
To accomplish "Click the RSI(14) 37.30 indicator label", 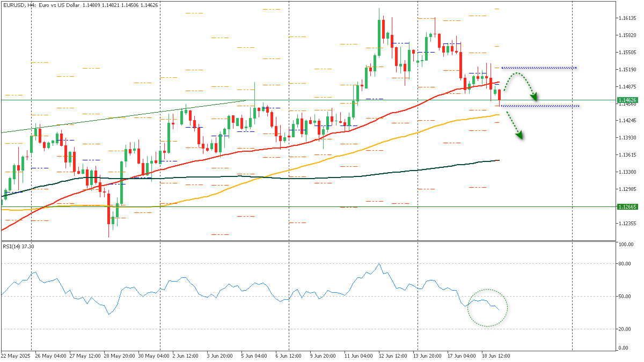I will click(18, 246).
